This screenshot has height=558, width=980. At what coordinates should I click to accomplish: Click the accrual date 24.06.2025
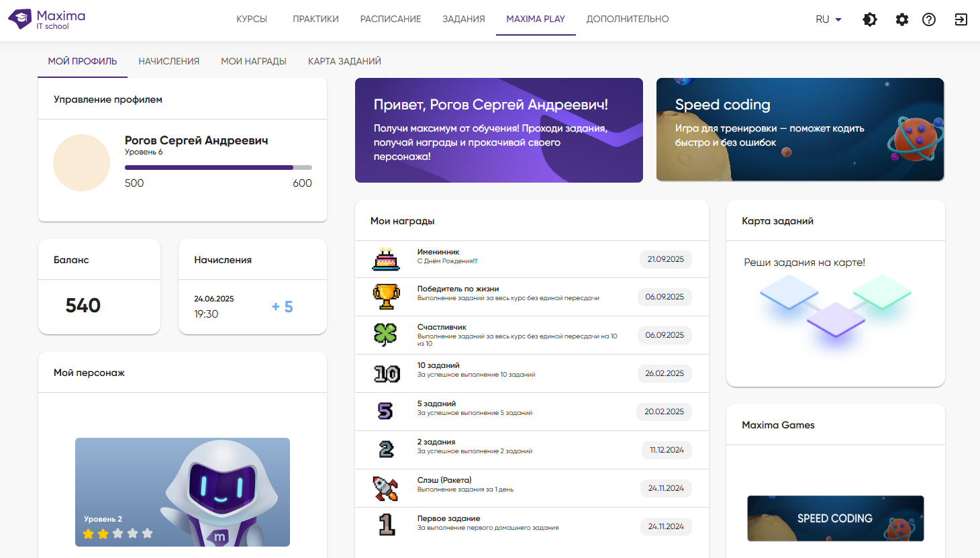point(214,299)
